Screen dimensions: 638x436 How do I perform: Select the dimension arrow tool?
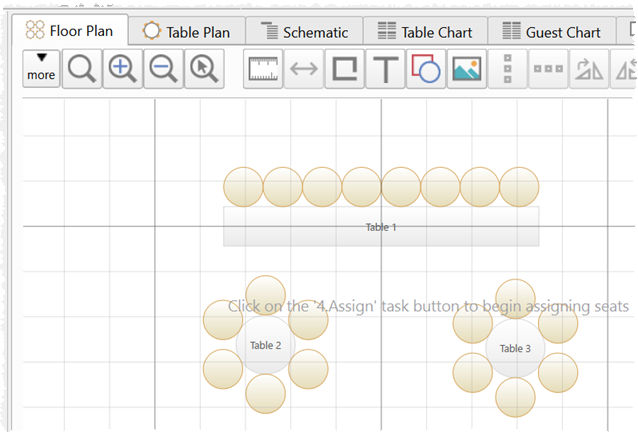[304, 69]
